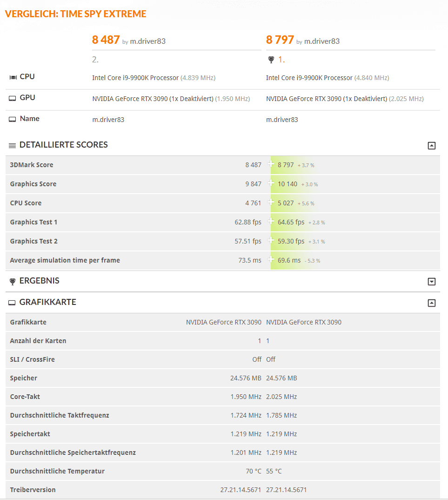Click the 4 761 CPU Score value

click(254, 203)
